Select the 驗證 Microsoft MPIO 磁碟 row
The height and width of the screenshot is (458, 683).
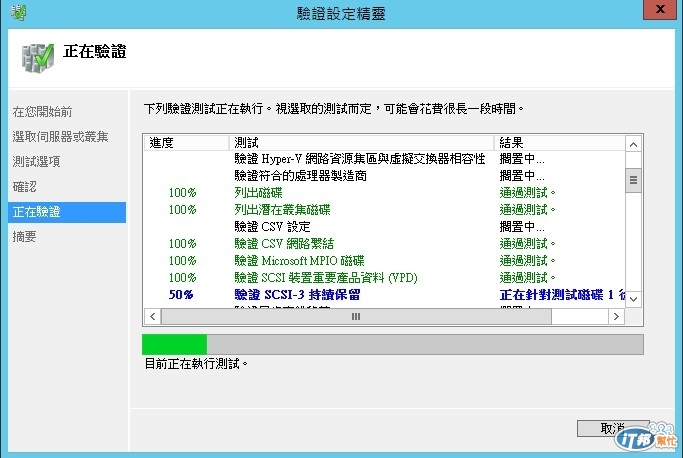tap(385, 261)
